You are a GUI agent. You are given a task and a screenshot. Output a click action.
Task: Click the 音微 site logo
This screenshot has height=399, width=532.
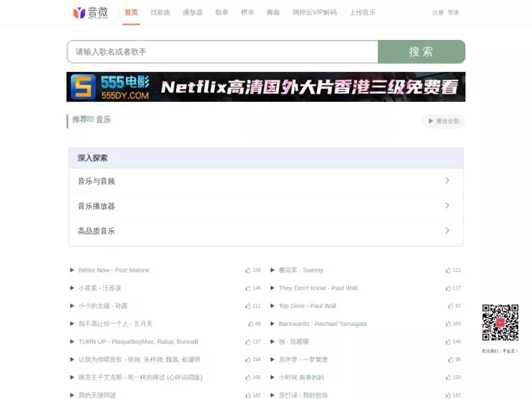pos(90,13)
